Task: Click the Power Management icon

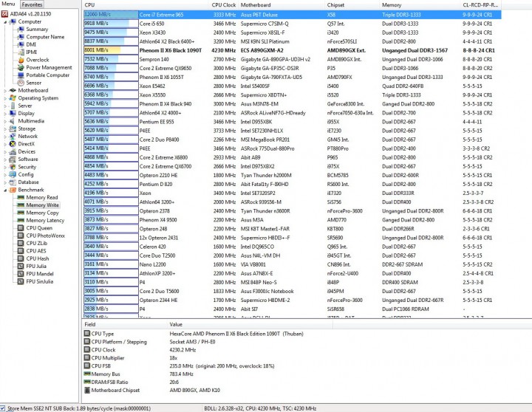Action: (x=21, y=67)
